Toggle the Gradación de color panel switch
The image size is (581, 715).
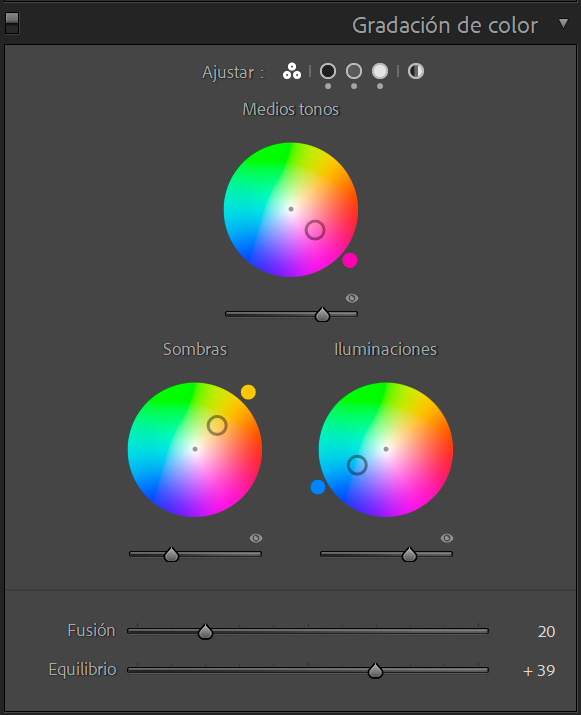(x=12, y=23)
